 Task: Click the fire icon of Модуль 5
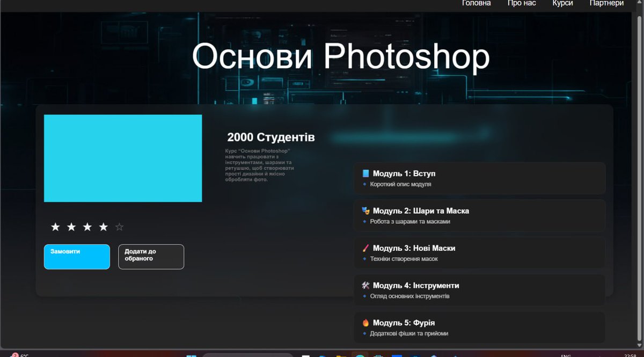[365, 323]
